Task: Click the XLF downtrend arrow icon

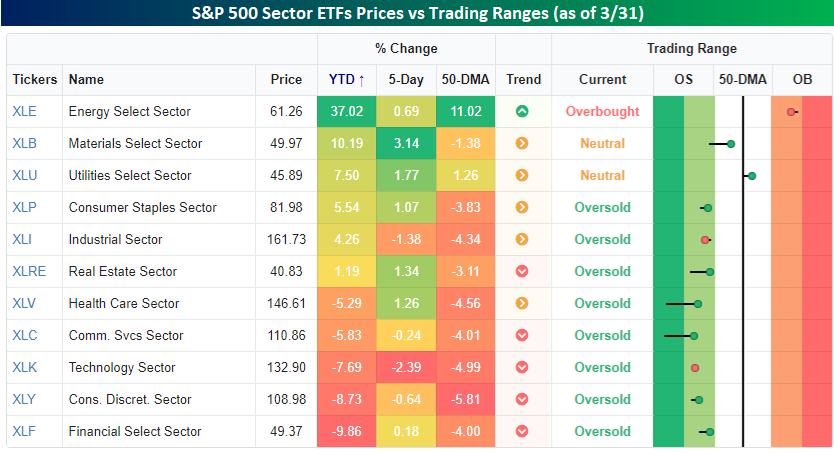Action: (x=522, y=431)
